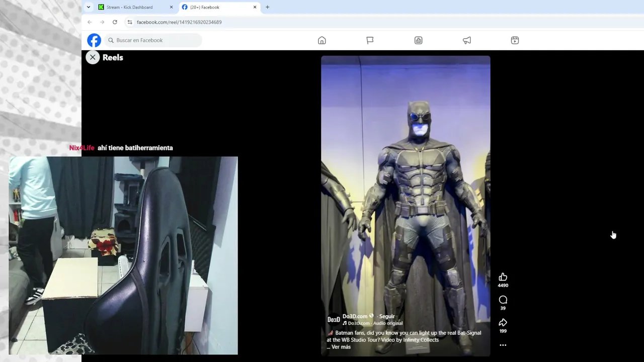This screenshot has width=644, height=362.
Task: Close the Kick Dashboard tab
Action: click(171, 7)
